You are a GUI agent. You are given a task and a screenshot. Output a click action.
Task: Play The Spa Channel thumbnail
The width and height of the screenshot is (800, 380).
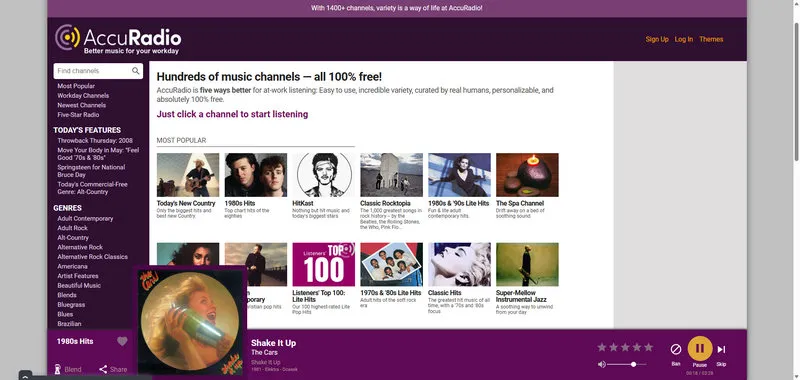[x=527, y=175]
